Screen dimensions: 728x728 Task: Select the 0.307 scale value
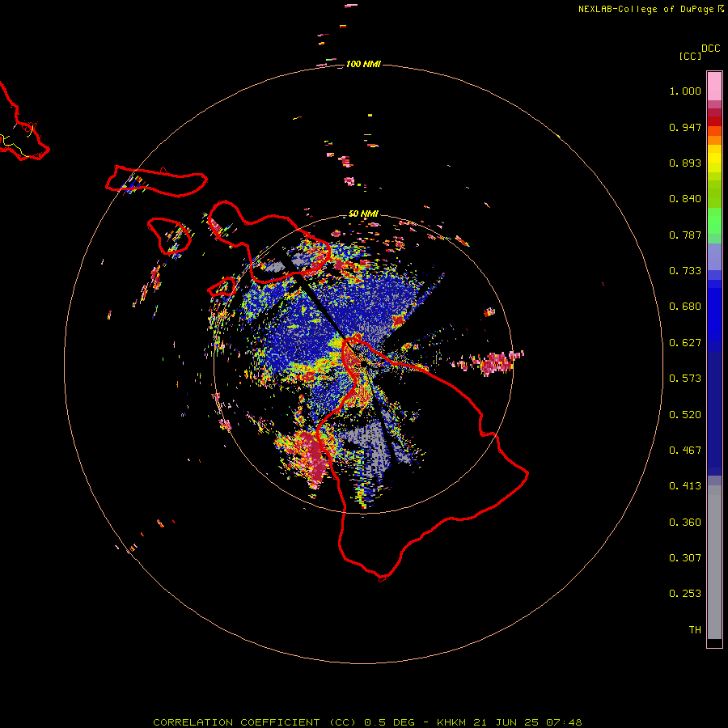coord(685,558)
